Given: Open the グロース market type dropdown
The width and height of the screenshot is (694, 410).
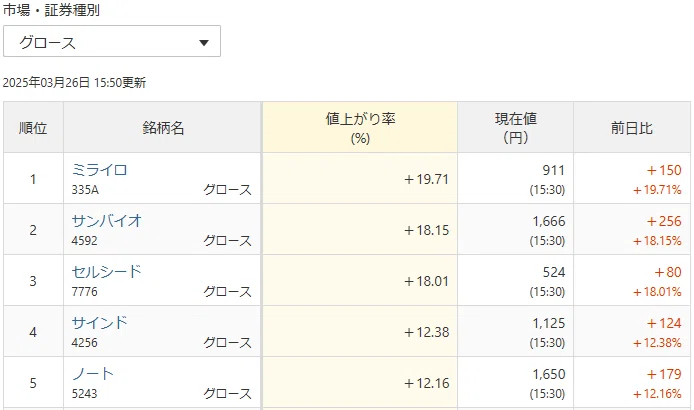Looking at the screenshot, I should click(112, 41).
